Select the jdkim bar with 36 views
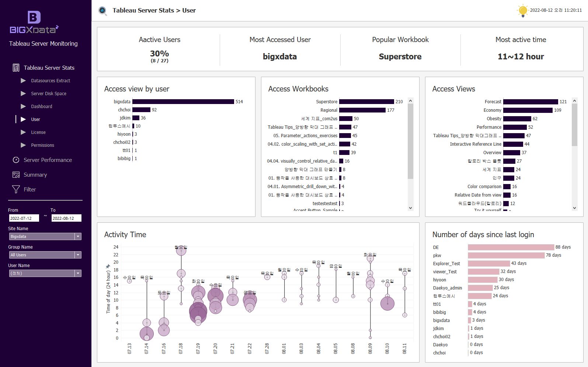The image size is (588, 367). [136, 118]
